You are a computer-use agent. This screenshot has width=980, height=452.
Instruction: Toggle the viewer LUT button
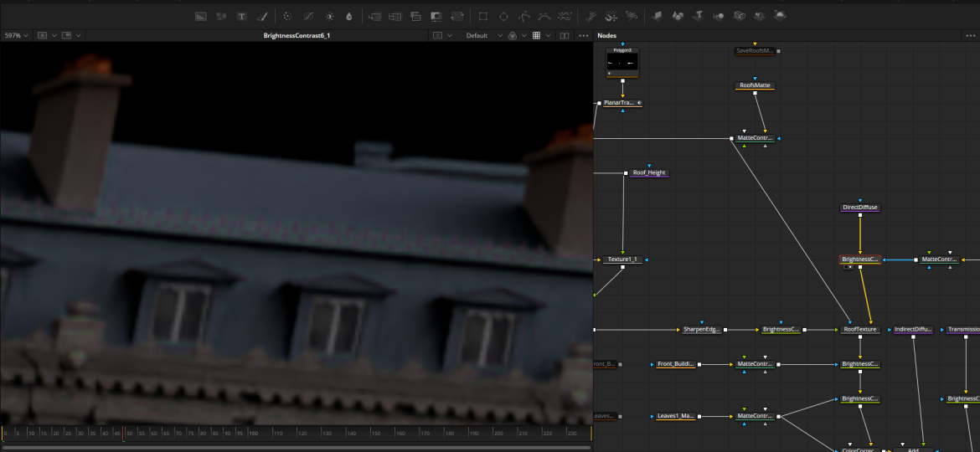click(x=437, y=36)
